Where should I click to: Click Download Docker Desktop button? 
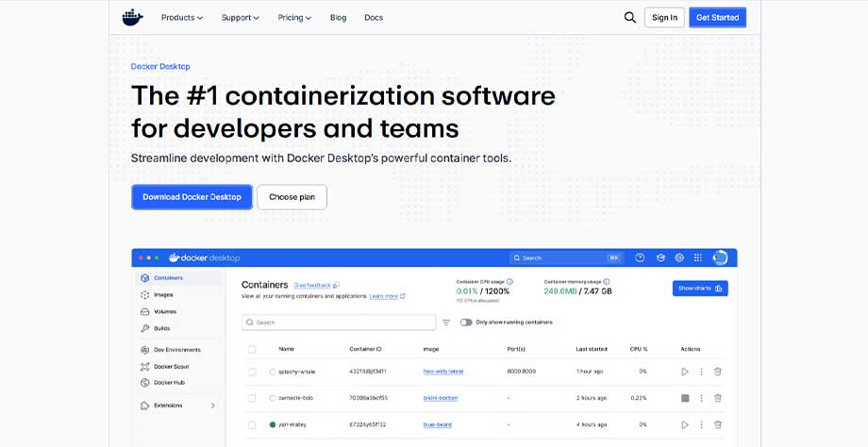click(x=192, y=197)
